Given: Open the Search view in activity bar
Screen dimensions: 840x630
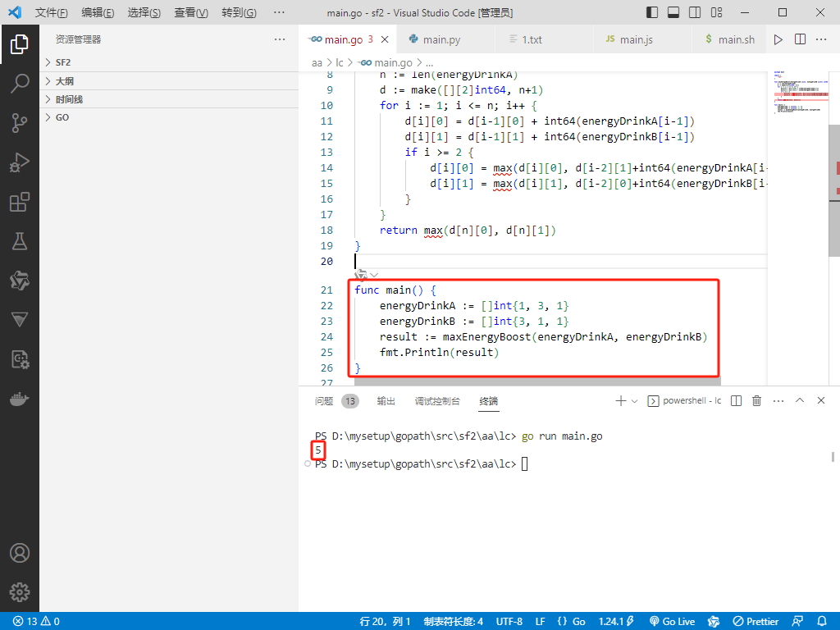Looking at the screenshot, I should [20, 84].
